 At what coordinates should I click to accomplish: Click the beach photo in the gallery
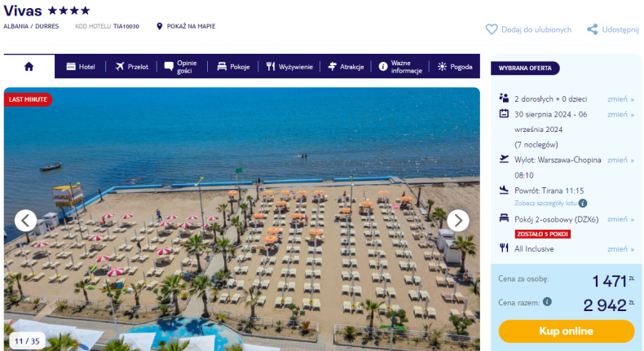(242, 219)
